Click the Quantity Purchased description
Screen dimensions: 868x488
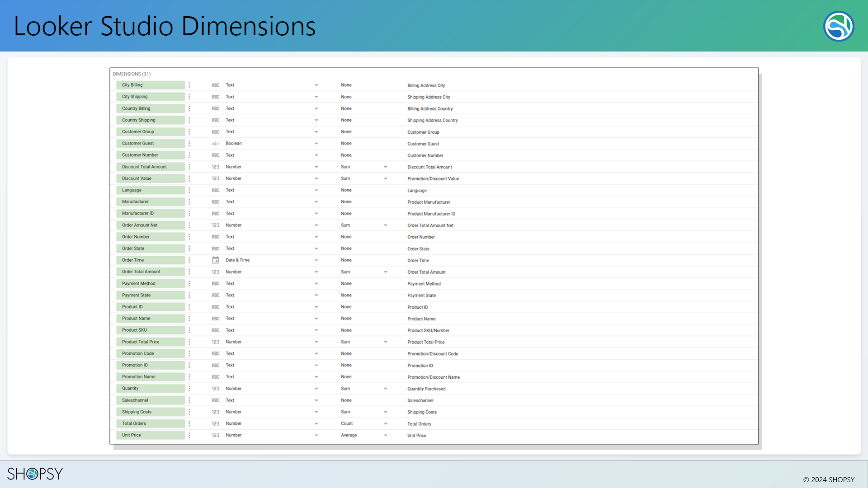426,389
